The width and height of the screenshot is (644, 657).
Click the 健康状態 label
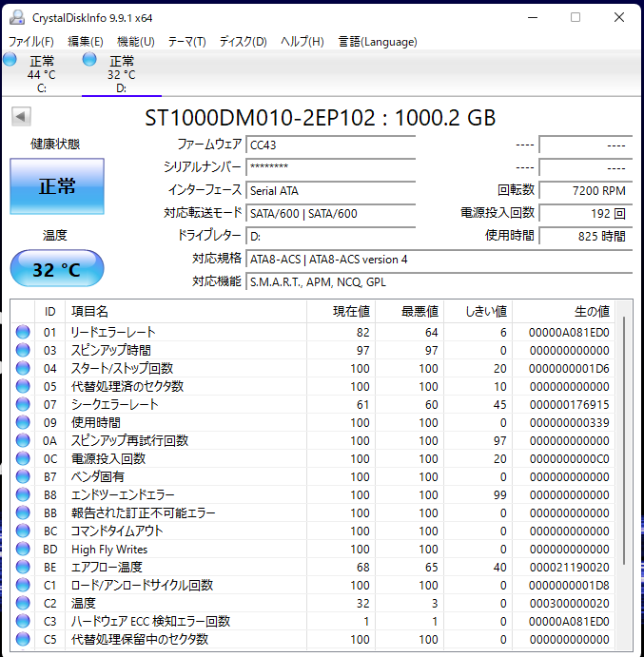[x=55, y=145]
